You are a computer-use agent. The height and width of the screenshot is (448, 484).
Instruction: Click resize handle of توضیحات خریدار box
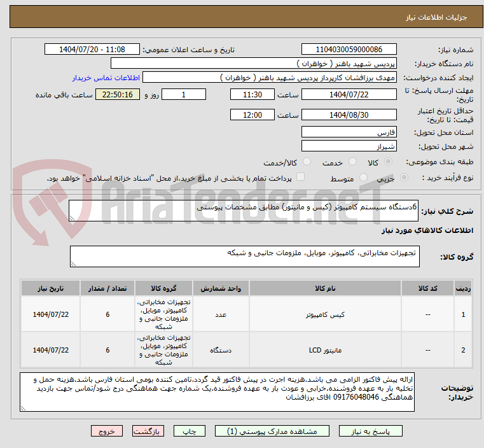(x=23, y=408)
